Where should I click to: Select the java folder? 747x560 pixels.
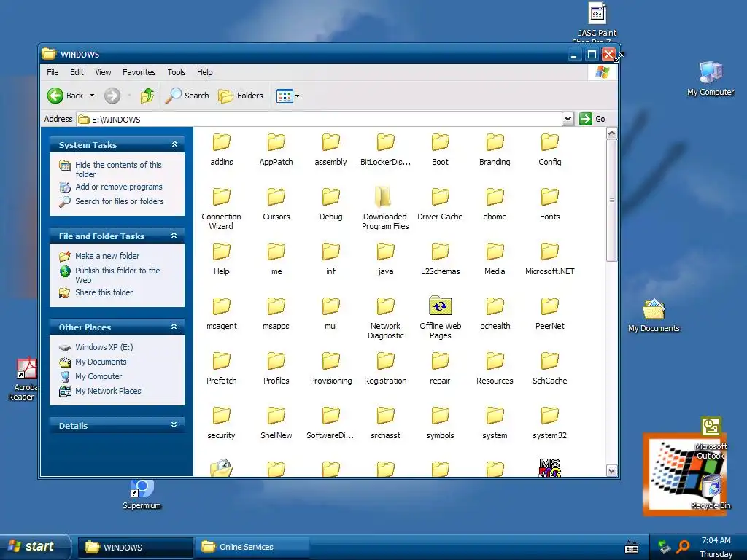385,259
